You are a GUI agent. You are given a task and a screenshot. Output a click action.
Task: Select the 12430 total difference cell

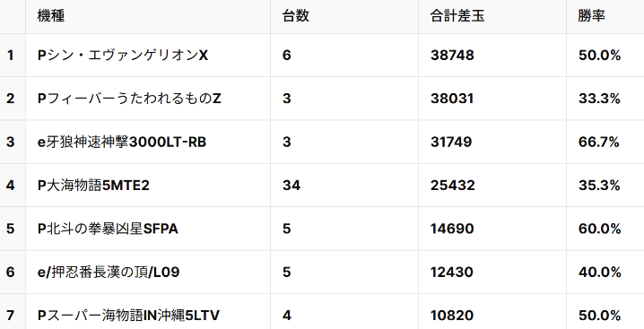pyautogui.click(x=492, y=272)
